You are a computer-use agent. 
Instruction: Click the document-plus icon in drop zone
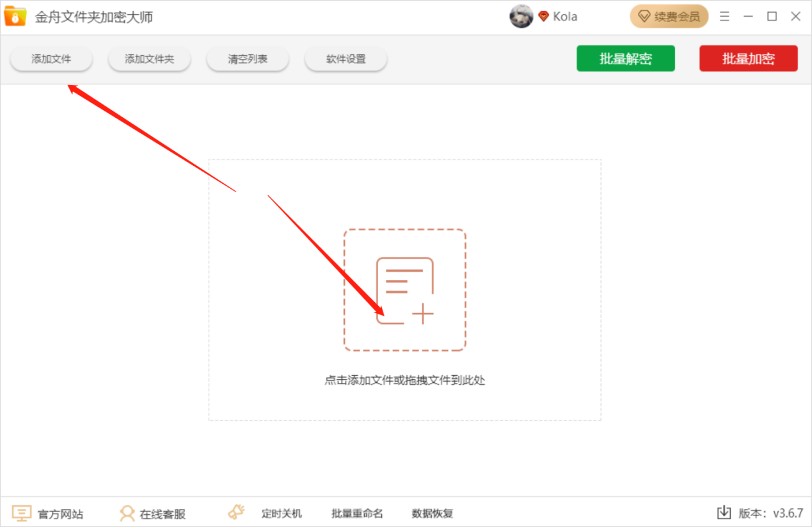coord(404,288)
